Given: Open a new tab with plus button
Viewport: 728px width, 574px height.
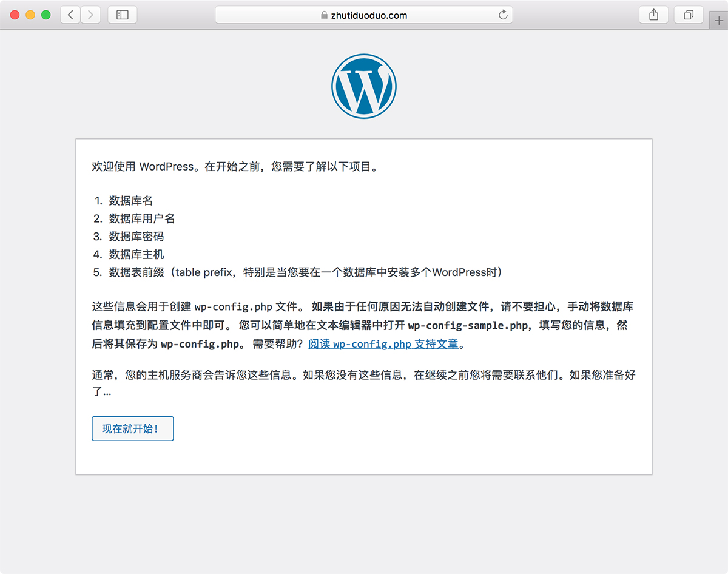Looking at the screenshot, I should tap(720, 19).
